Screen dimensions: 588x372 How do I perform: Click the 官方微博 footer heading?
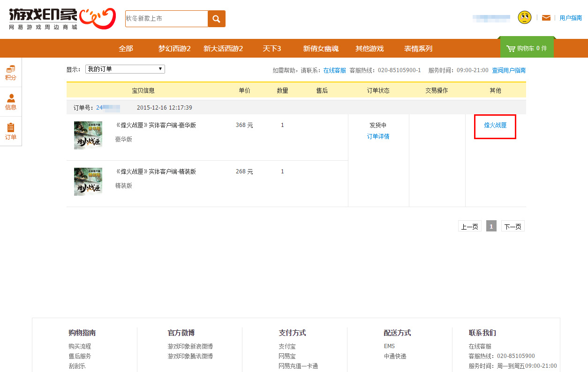[x=181, y=333]
